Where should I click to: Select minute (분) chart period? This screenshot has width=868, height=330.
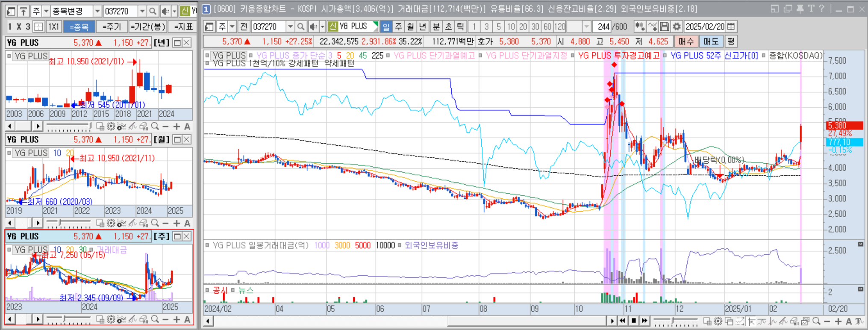point(436,27)
